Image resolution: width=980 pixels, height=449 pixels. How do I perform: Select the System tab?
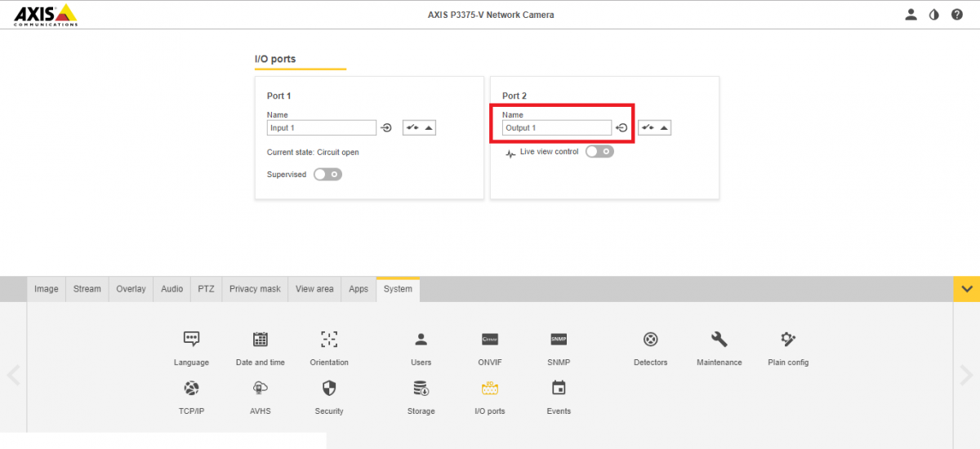(x=398, y=289)
